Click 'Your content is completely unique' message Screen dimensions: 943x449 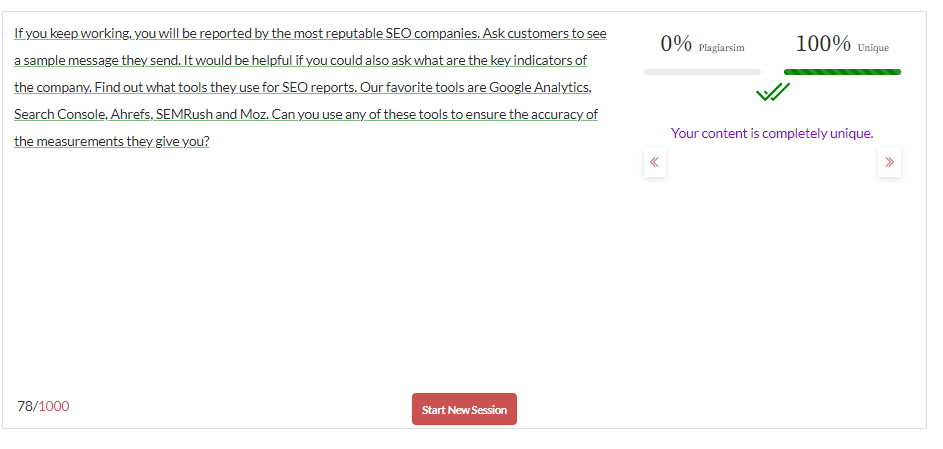pos(772,133)
